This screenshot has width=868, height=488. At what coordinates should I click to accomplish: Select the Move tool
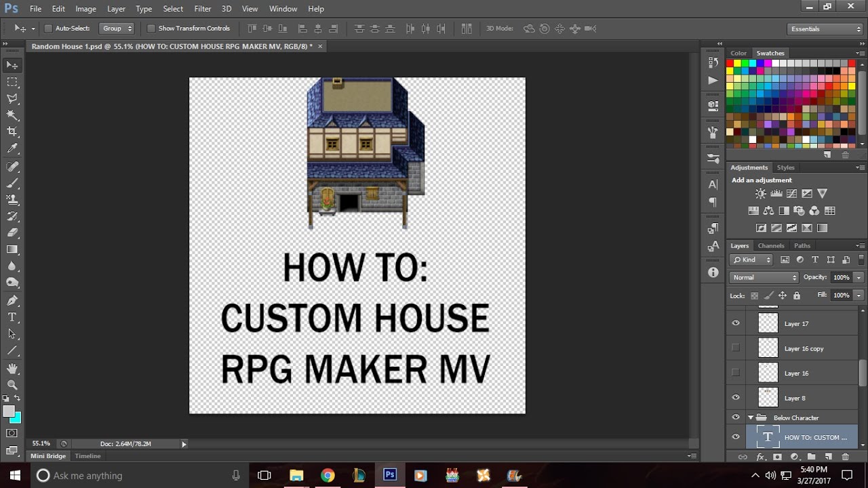(12, 65)
